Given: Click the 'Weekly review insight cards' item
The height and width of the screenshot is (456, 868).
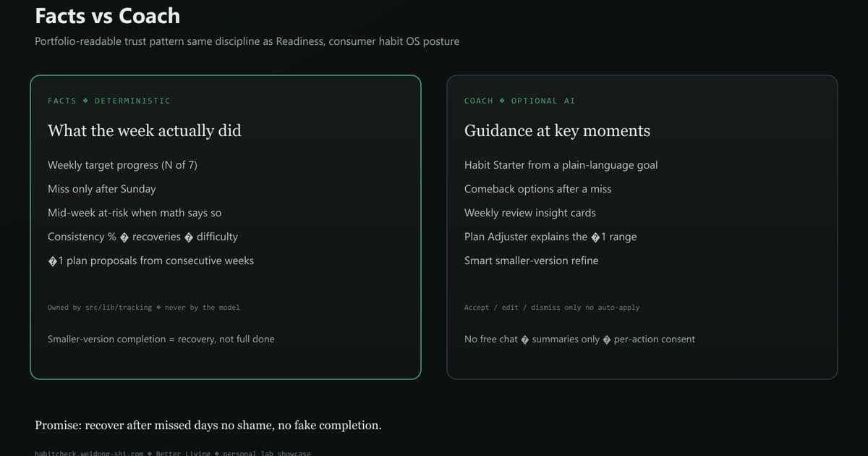Looking at the screenshot, I should tap(530, 213).
